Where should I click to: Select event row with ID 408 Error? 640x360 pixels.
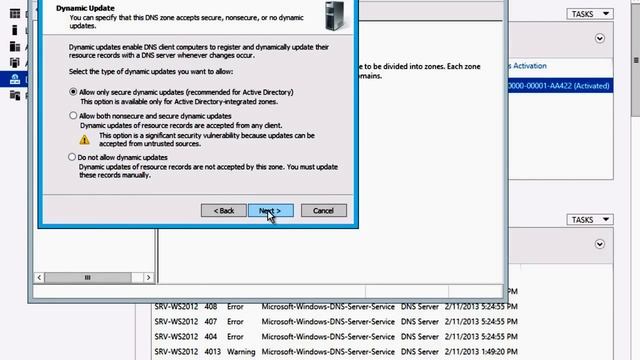[336, 307]
